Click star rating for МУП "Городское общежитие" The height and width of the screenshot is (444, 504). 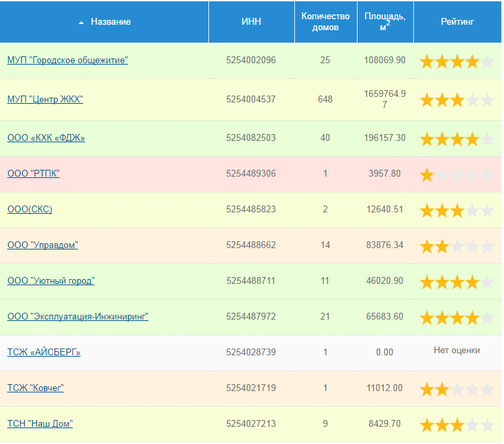(457, 62)
